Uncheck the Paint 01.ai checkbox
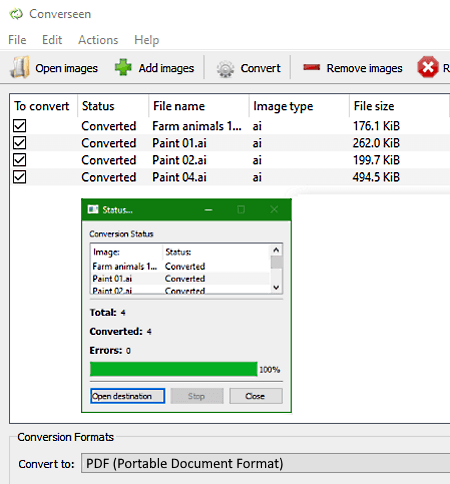 [20, 143]
